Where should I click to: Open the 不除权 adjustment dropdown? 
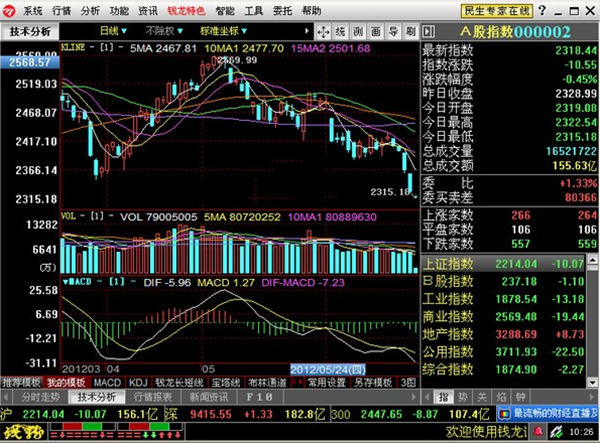tap(164, 31)
